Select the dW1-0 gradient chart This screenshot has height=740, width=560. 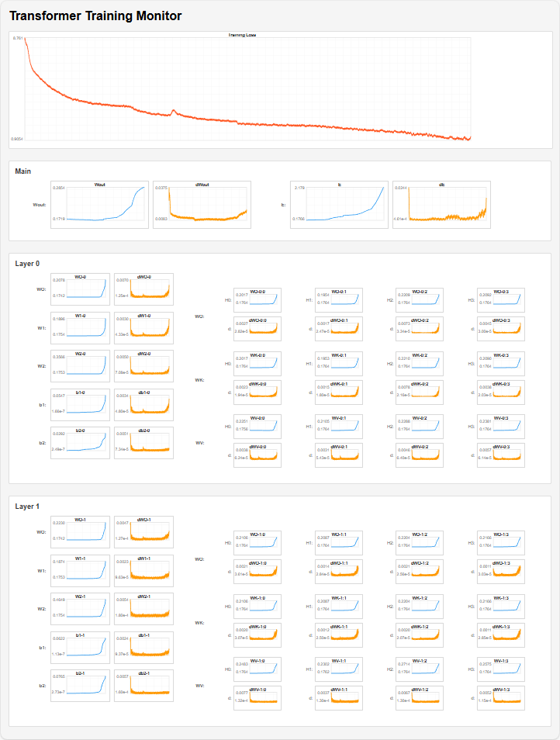coord(143,327)
